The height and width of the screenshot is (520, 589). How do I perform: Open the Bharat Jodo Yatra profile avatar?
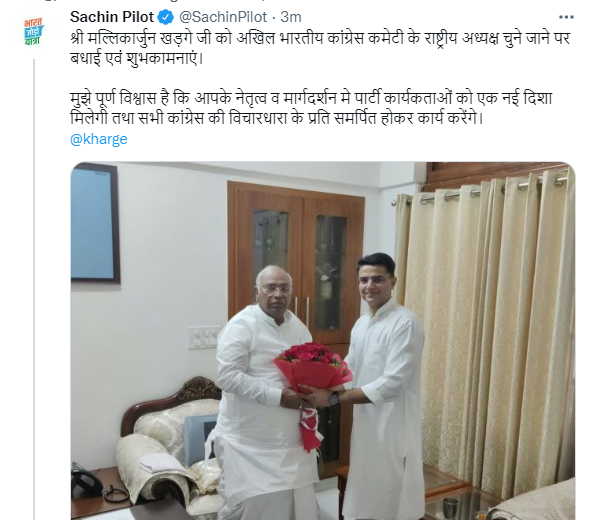coord(34,32)
